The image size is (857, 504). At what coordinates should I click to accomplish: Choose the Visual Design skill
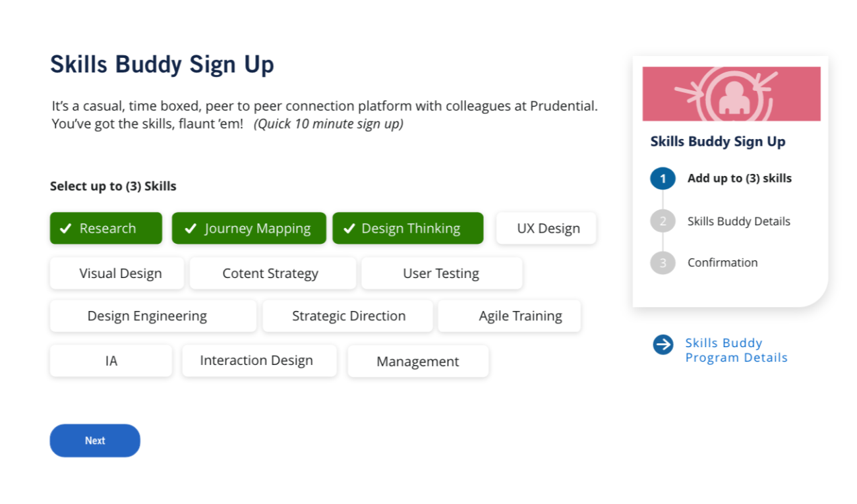click(x=117, y=273)
